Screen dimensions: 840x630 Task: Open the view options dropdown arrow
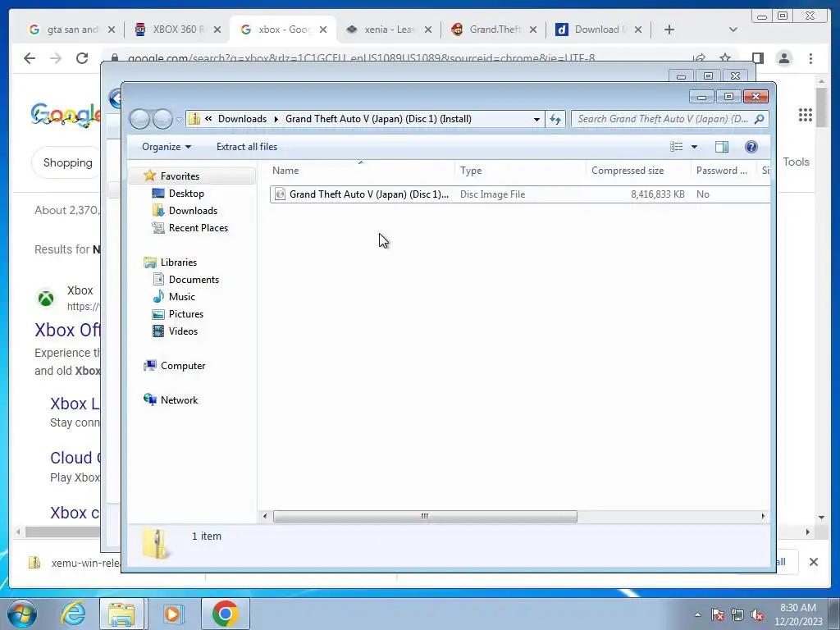[x=694, y=147]
